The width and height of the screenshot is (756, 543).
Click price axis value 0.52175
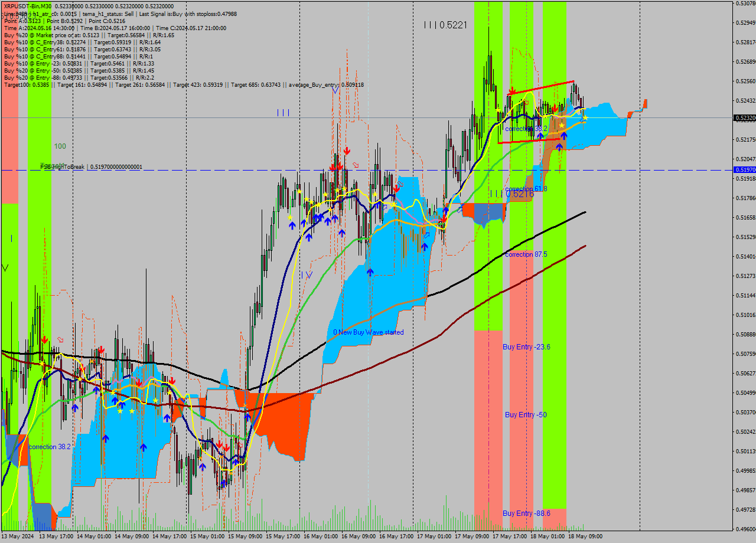click(747, 140)
